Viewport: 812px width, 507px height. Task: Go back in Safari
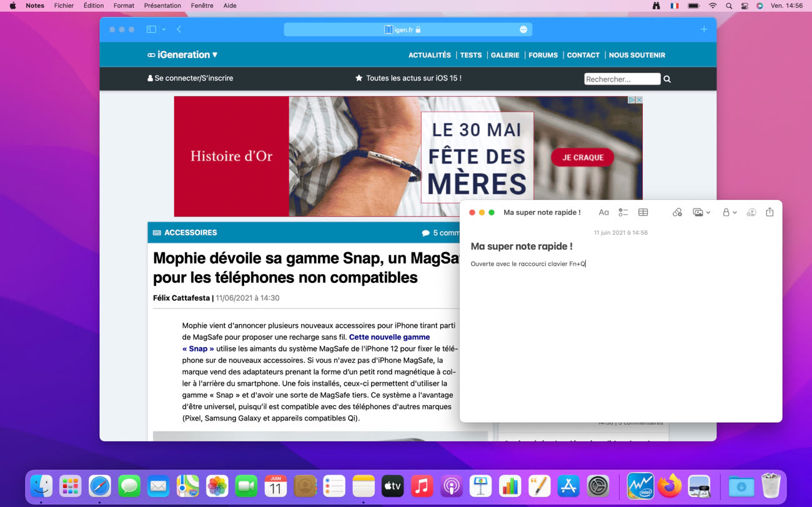(x=179, y=29)
